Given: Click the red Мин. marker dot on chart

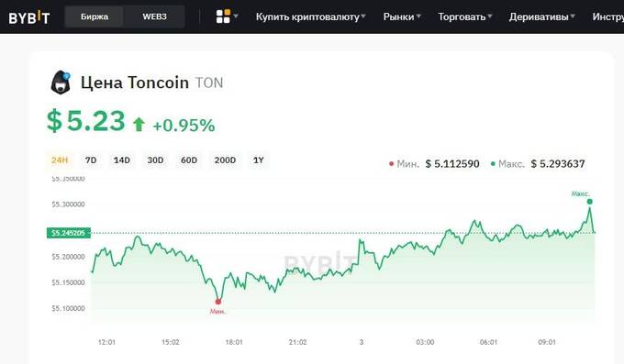Looking at the screenshot, I should coord(218,302).
